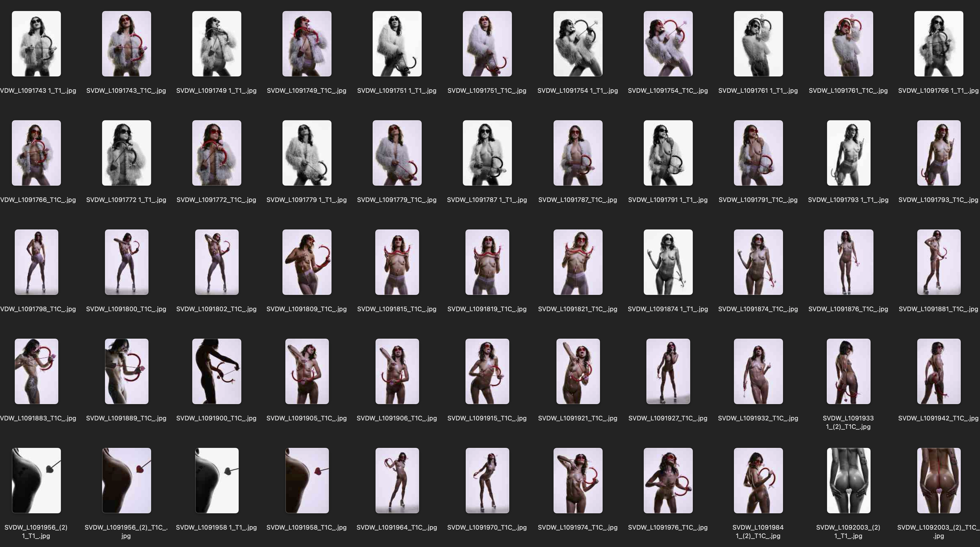Select the SVDW_L1091772_T1C_.jpg thumbnail

click(x=216, y=153)
